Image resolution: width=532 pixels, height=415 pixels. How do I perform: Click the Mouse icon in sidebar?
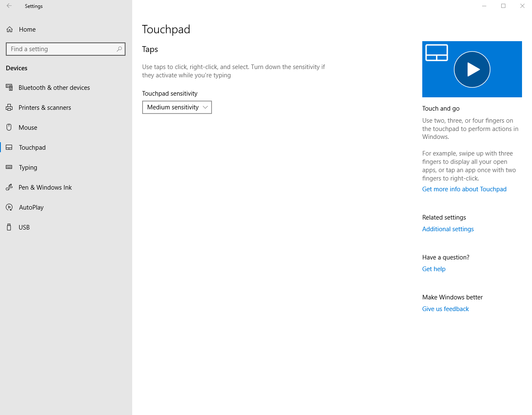[x=9, y=127]
